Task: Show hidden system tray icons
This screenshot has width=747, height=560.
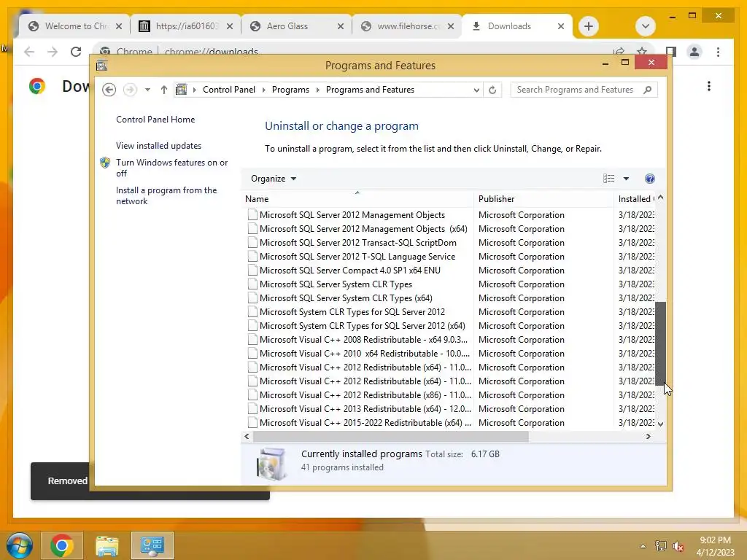Action: (643, 546)
